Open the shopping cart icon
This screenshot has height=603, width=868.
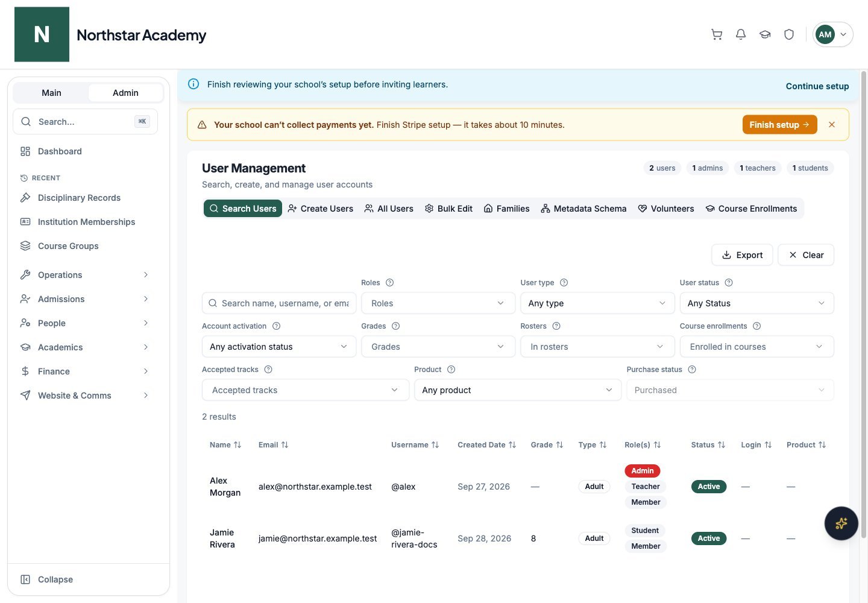[x=717, y=34]
